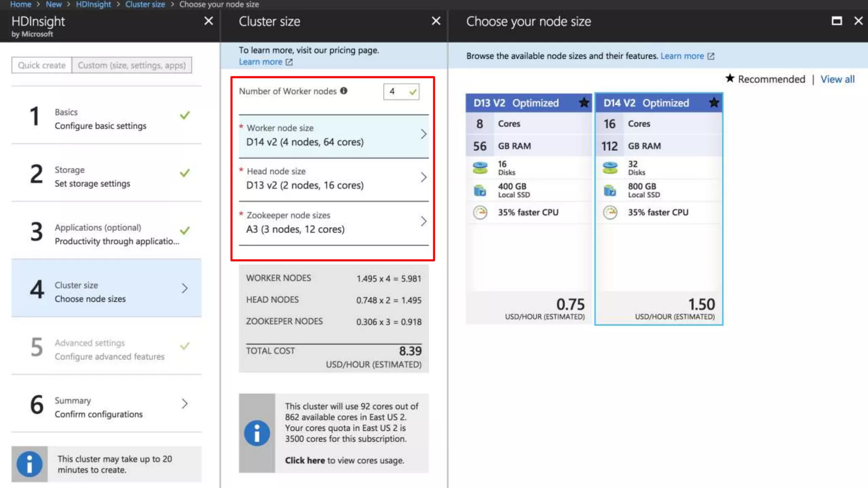The height and width of the screenshot is (488, 868).
Task: Click D13 V2 faster CPU gauge icon
Action: [x=480, y=212]
